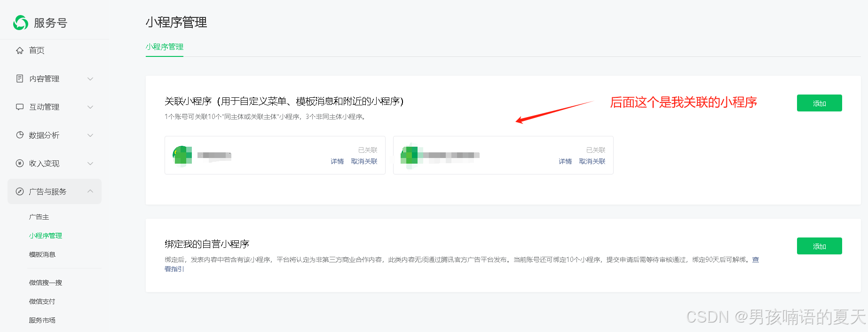This screenshot has width=868, height=332.
Task: Click the 数据分析 menu label
Action: 45,135
